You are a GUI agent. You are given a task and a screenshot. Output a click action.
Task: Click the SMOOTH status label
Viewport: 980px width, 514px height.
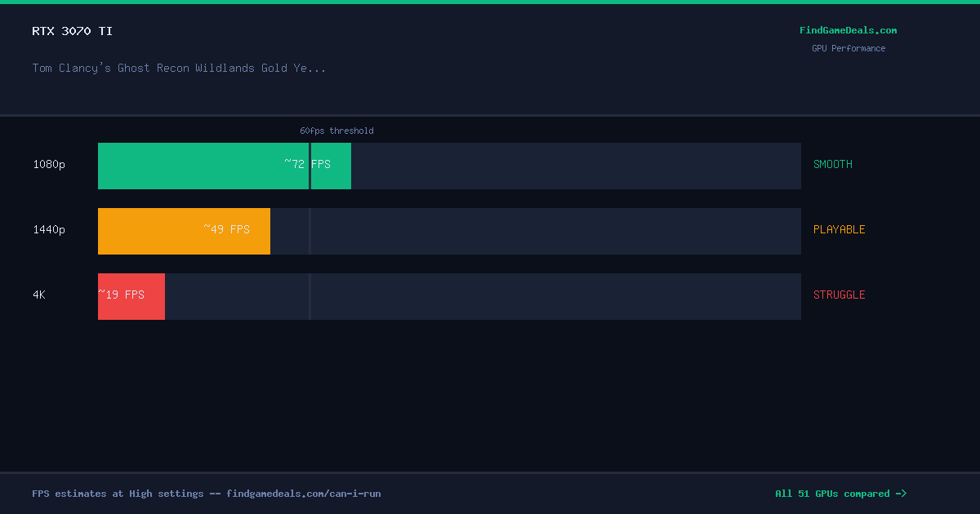tap(833, 165)
